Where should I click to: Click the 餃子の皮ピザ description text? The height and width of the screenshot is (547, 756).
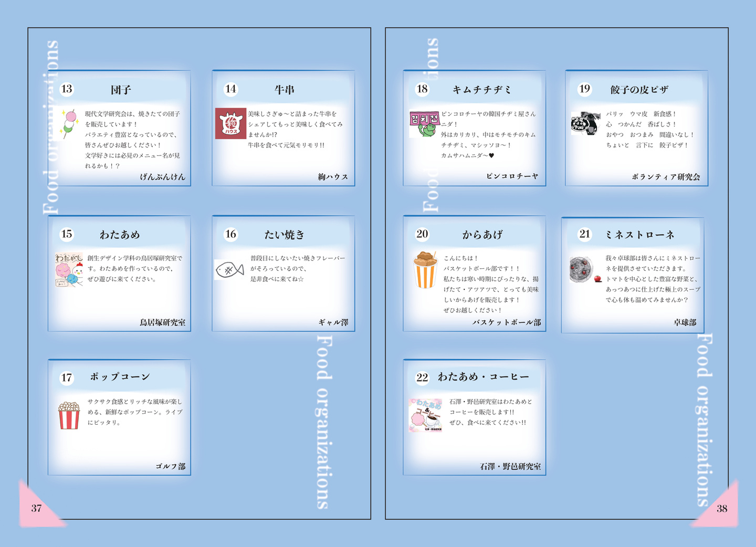click(650, 129)
